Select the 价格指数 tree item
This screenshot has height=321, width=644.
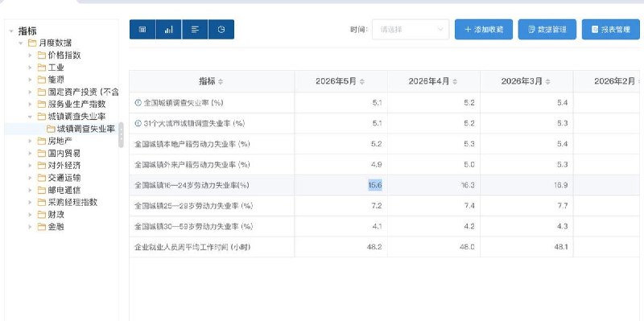pos(64,56)
